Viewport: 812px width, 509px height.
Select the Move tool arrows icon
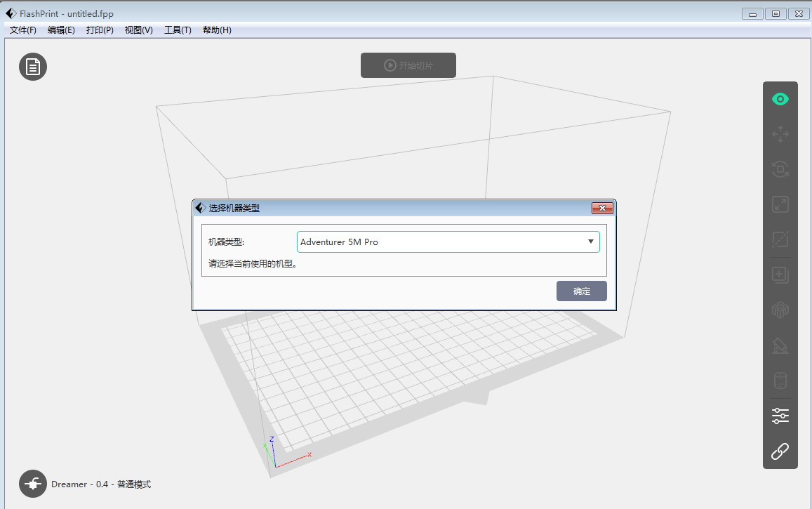coord(780,134)
